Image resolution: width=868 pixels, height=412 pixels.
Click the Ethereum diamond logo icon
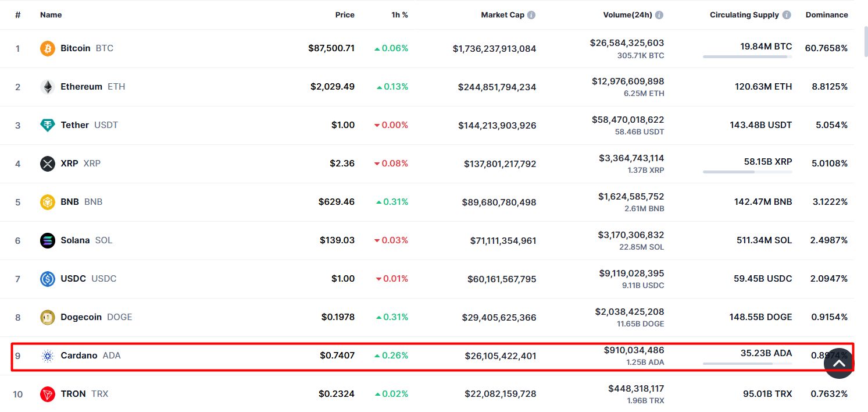pyautogui.click(x=47, y=87)
